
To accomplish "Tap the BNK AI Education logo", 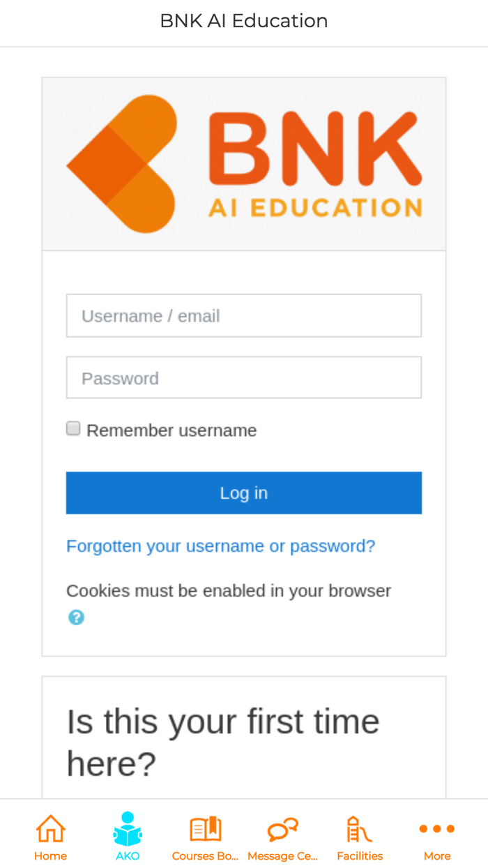I will pyautogui.click(x=244, y=164).
